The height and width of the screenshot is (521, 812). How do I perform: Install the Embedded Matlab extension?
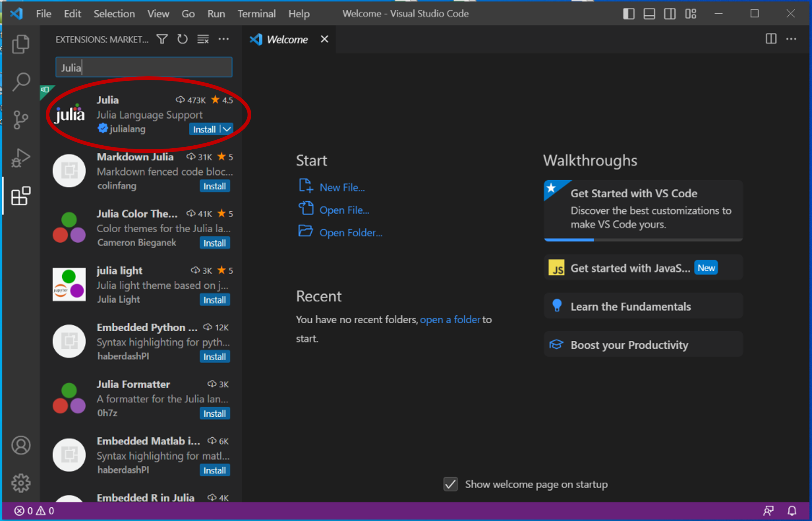[x=215, y=470]
